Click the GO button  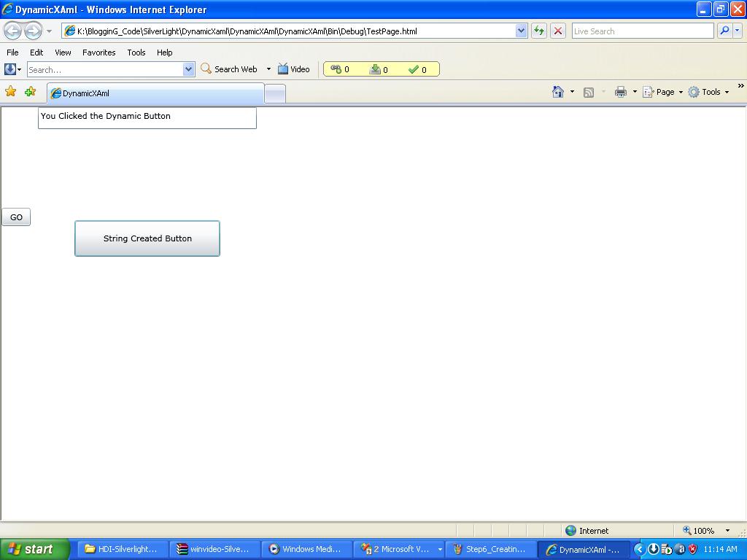coord(16,217)
